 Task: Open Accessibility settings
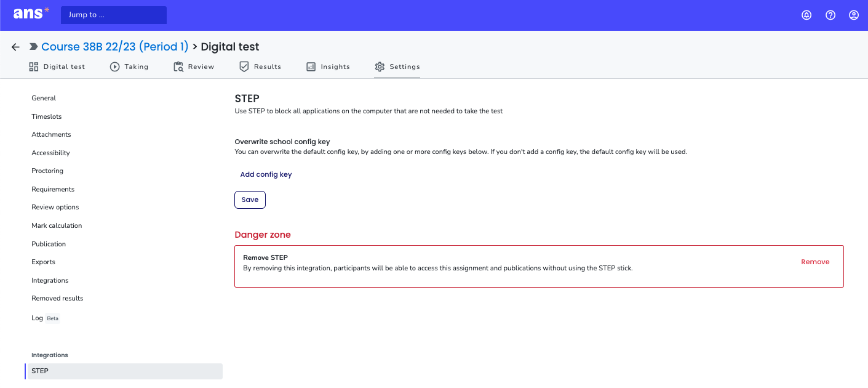tap(50, 153)
